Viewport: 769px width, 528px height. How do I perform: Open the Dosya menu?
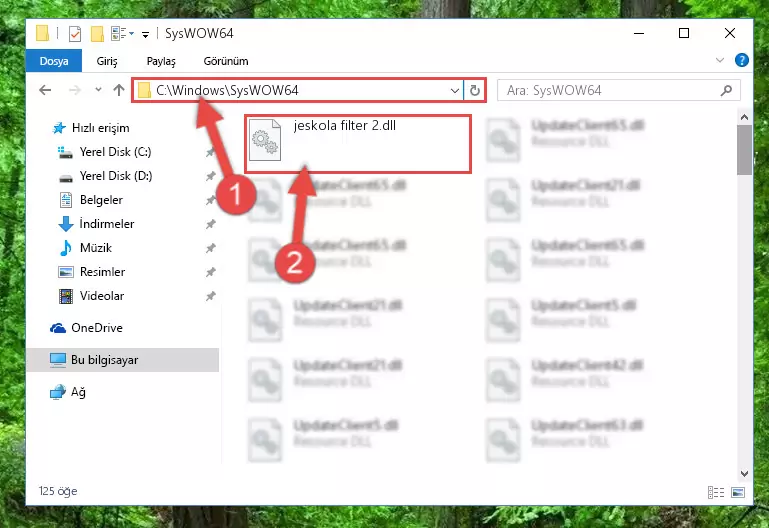click(x=54, y=61)
